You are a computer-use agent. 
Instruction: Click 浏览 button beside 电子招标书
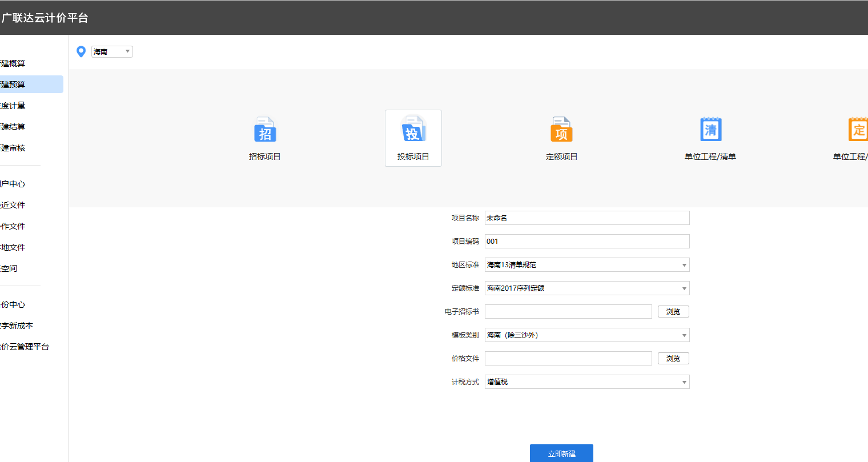point(674,312)
